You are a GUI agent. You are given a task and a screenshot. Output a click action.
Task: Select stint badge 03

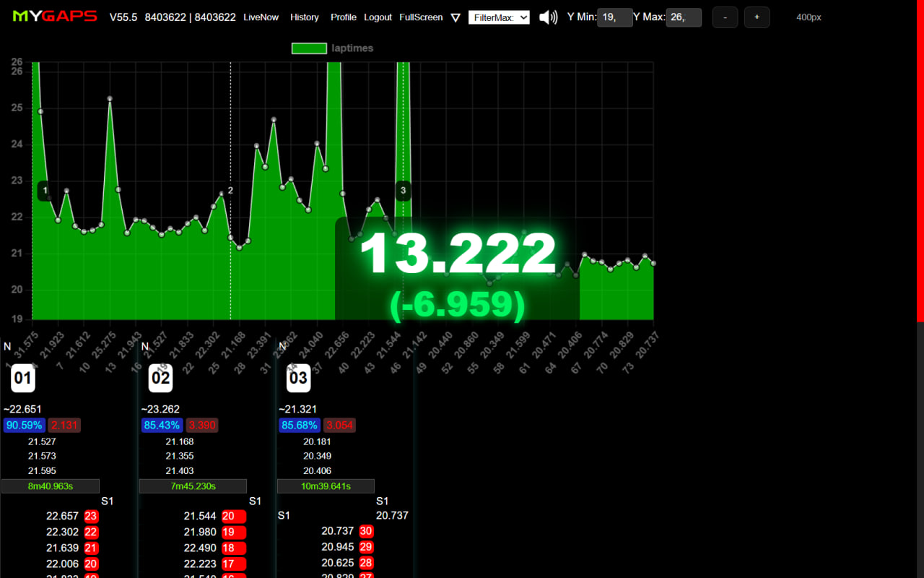pyautogui.click(x=298, y=378)
